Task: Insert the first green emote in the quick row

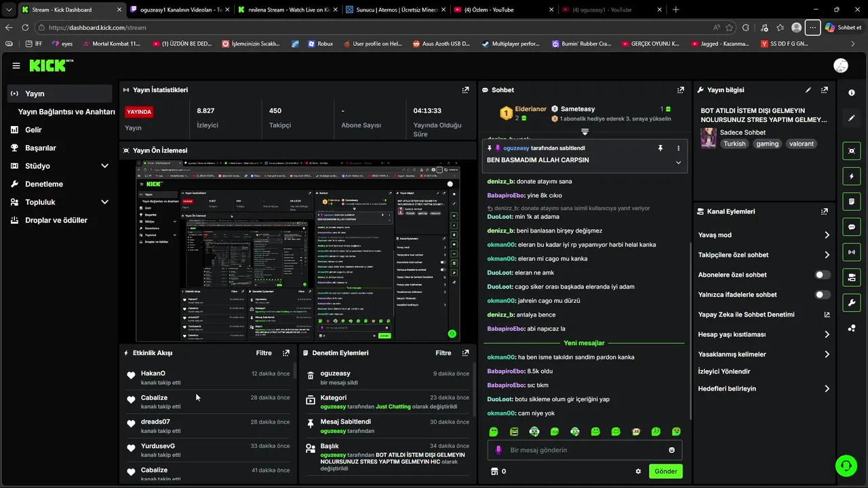Action: coord(494,432)
